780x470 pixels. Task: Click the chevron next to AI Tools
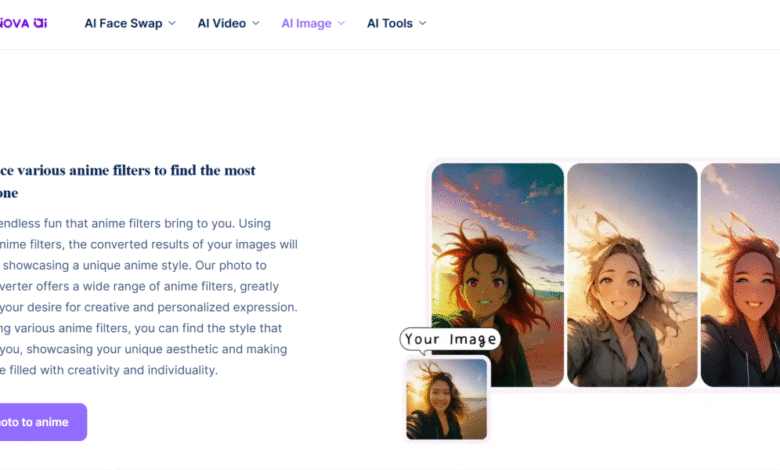coord(423,23)
